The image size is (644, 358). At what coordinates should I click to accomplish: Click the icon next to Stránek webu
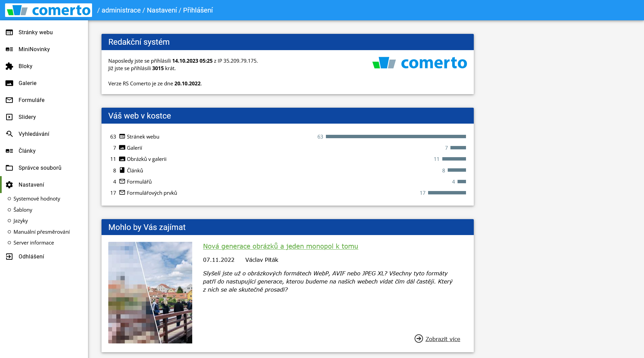click(x=122, y=136)
